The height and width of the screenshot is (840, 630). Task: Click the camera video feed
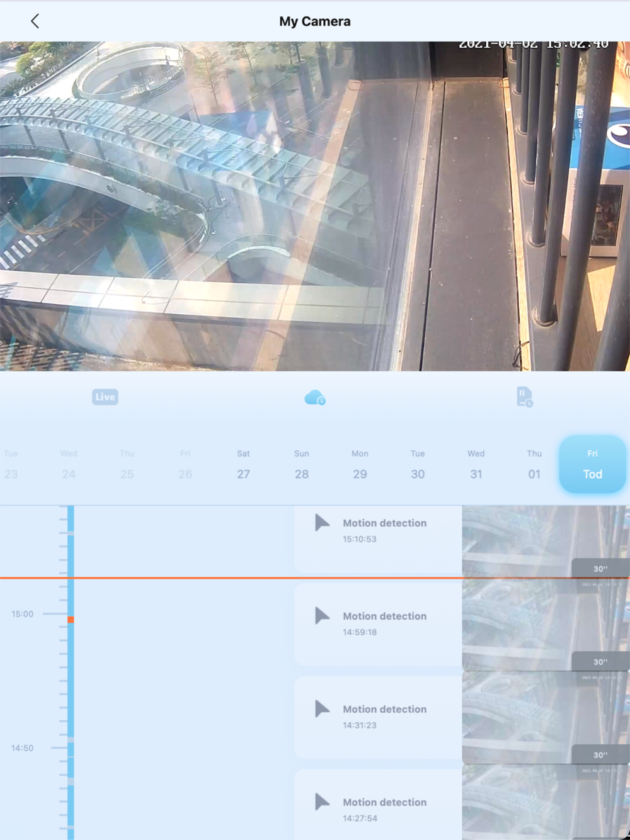click(x=315, y=206)
